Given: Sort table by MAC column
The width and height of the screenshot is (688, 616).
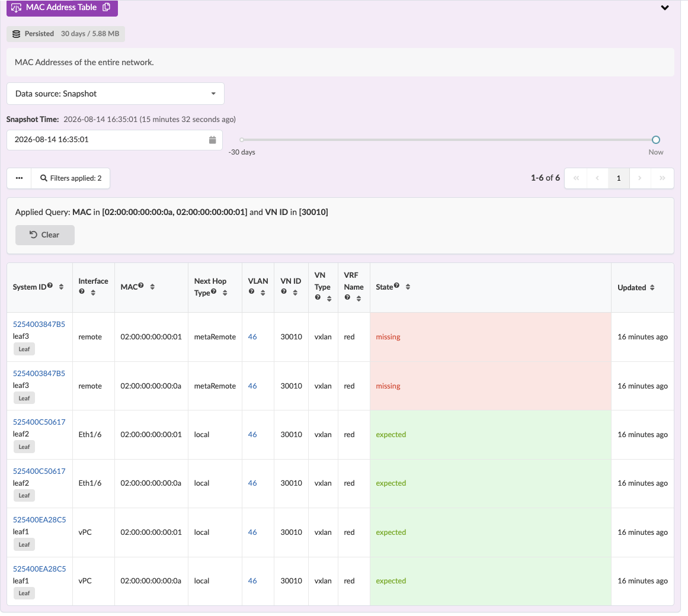Looking at the screenshot, I should tap(152, 287).
